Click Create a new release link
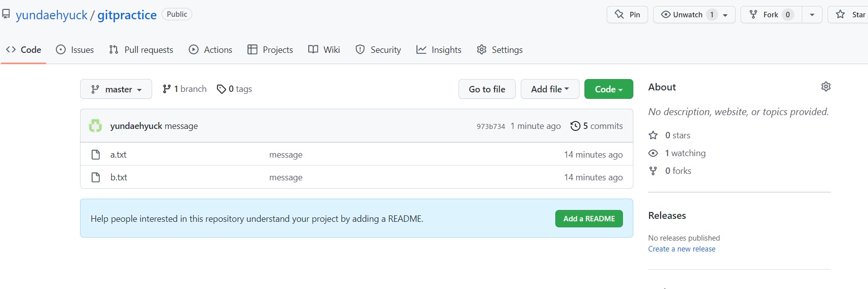 click(x=682, y=249)
